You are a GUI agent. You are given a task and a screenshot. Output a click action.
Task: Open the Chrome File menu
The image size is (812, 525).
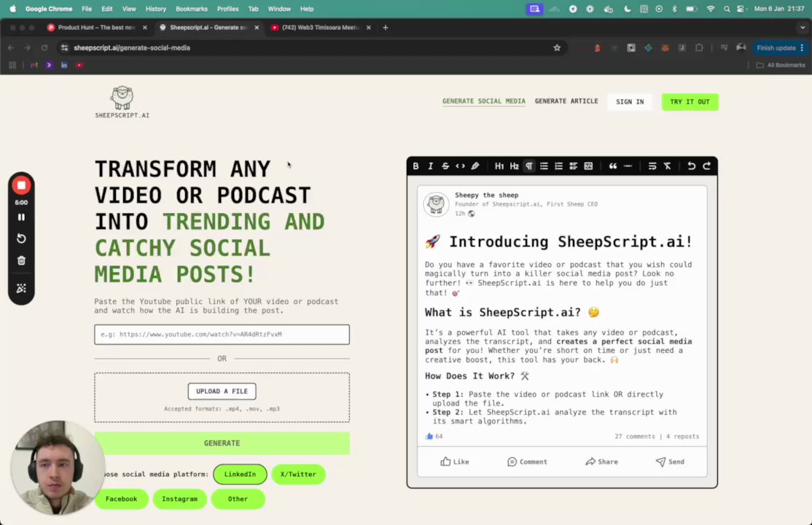coord(87,9)
